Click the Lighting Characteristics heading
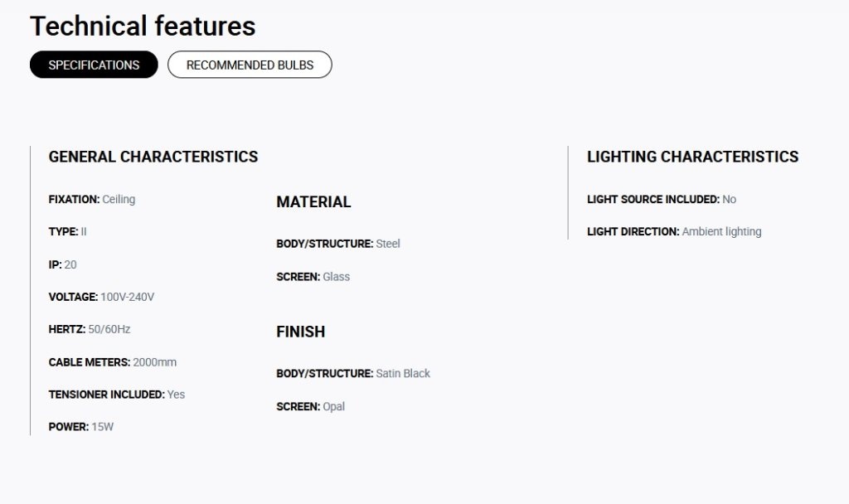This screenshot has width=849, height=504. point(692,157)
